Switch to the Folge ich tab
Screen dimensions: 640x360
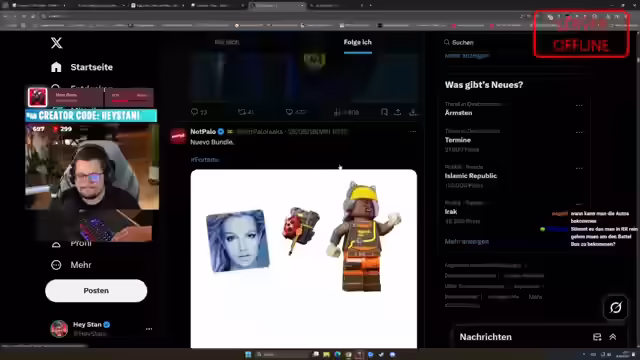(358, 42)
